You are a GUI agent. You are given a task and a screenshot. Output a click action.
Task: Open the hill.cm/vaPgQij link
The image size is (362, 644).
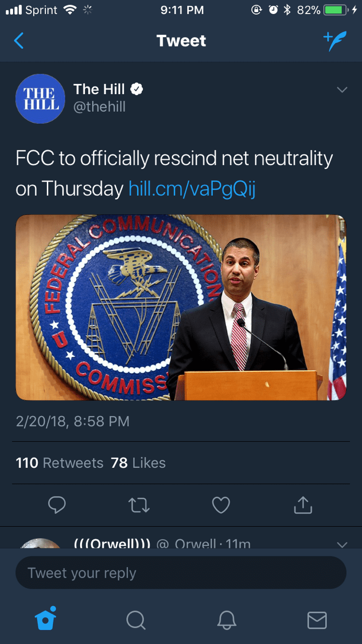(192, 188)
